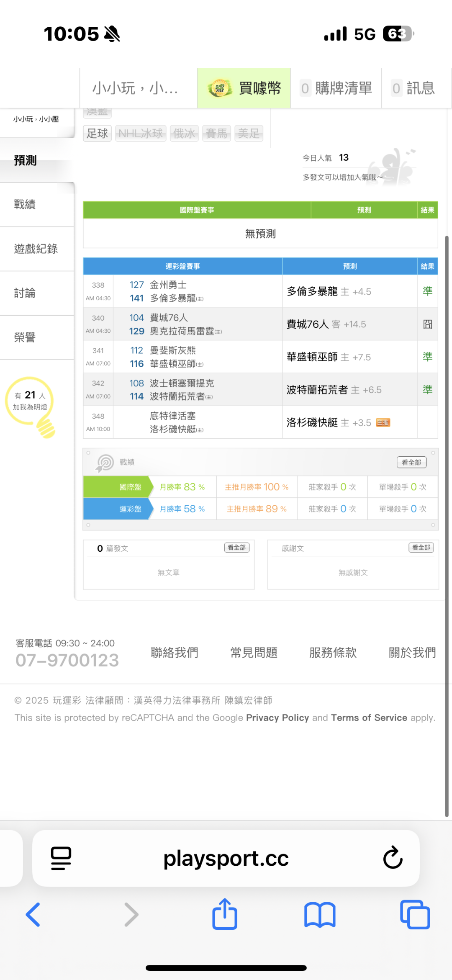Open 遊戲紀錄 in the sidebar
Screen dimensions: 452x980
click(x=36, y=249)
